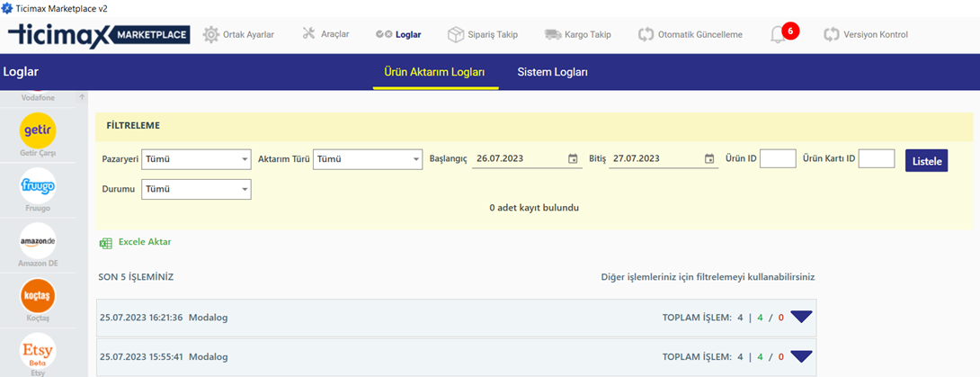Select Amazon DE marketplace icon
The width and height of the screenshot is (980, 377).
[38, 241]
